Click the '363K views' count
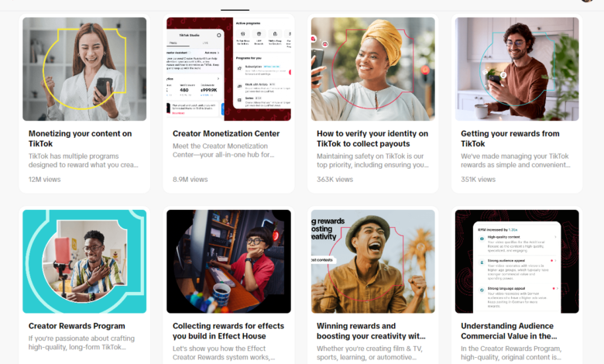This screenshot has width=604, height=364. coord(335,180)
